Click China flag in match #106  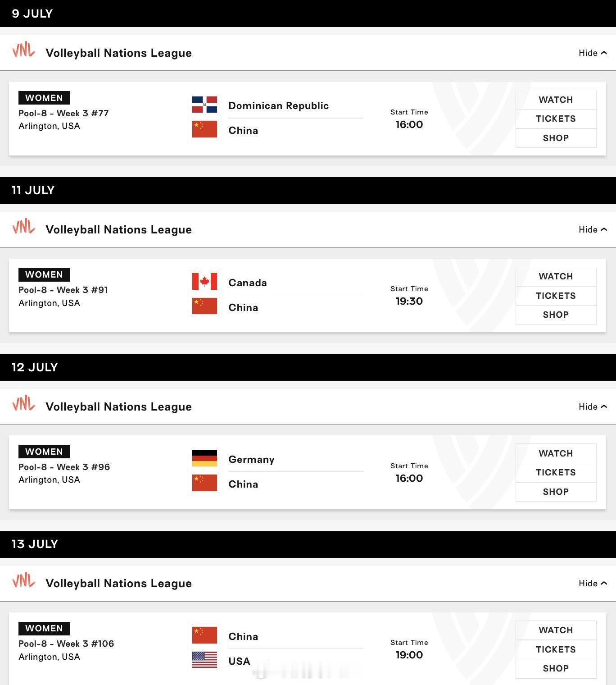click(204, 635)
